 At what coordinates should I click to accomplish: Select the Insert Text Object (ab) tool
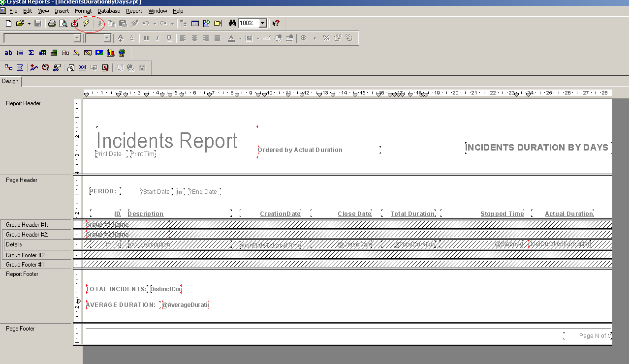(x=8, y=53)
